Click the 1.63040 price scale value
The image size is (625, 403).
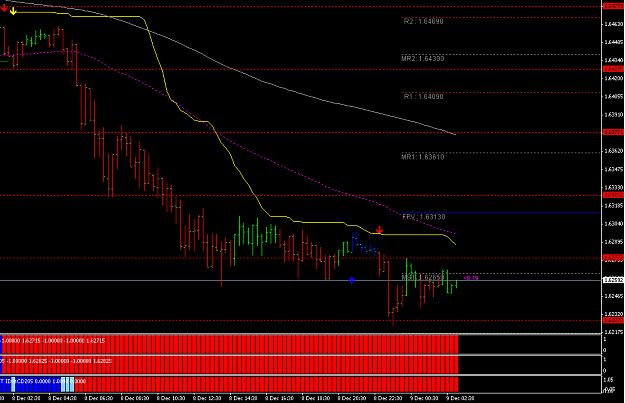(613, 224)
